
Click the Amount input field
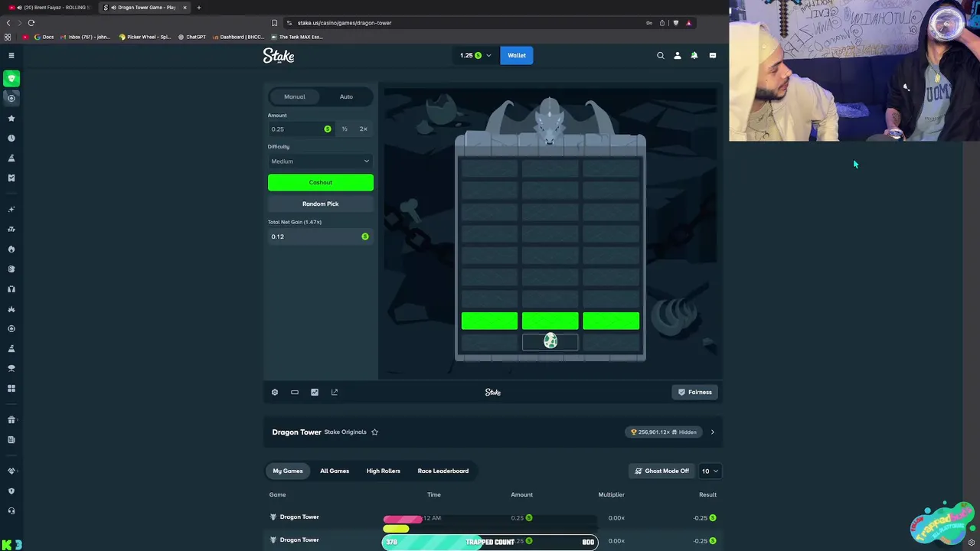[x=301, y=129]
